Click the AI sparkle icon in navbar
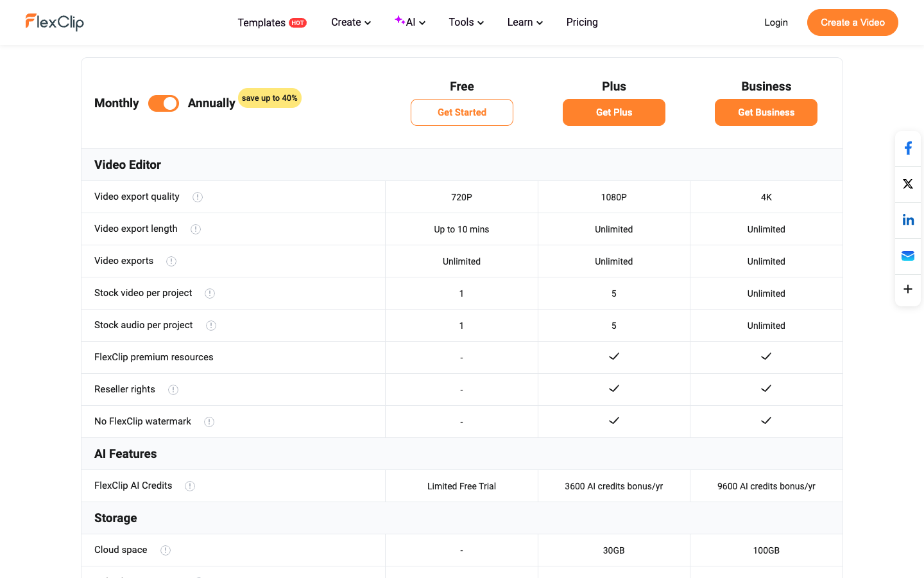This screenshot has height=578, width=924. click(399, 20)
